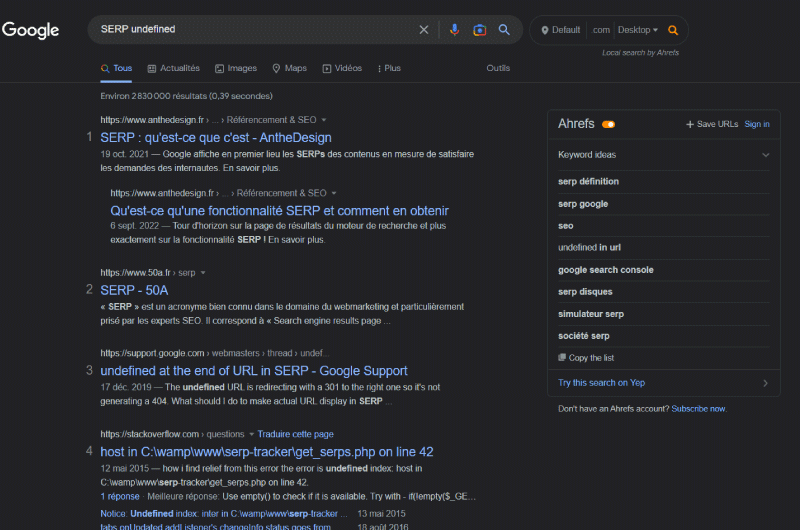The height and width of the screenshot is (530, 800).
Task: Open the SERP - 50A result
Action: pos(134,290)
